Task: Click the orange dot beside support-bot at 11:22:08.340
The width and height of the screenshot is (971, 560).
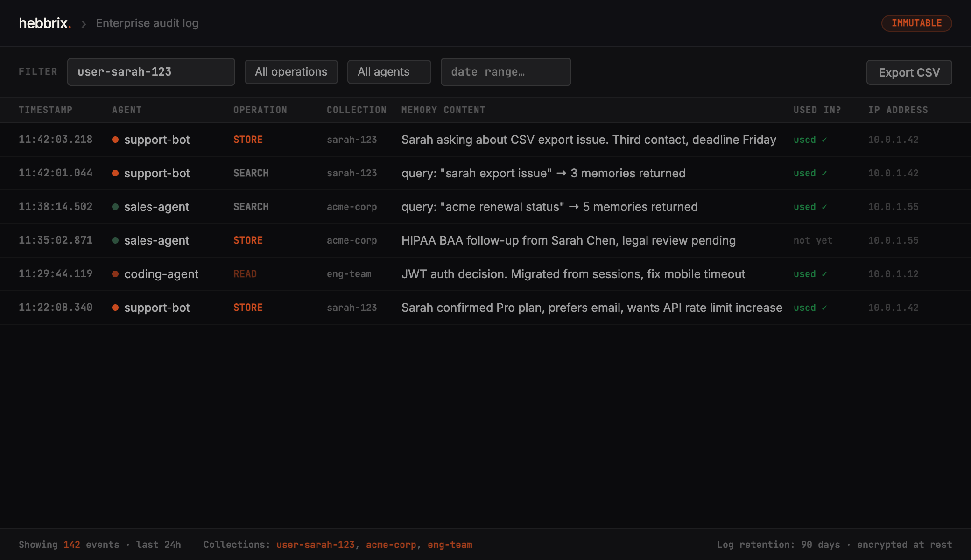Action: pyautogui.click(x=115, y=308)
